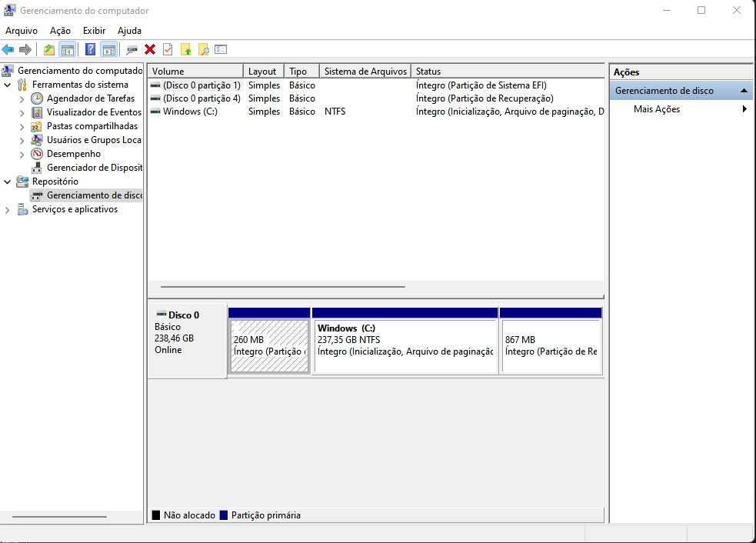
Task: Sort by the Layout column header
Action: [x=264, y=71]
